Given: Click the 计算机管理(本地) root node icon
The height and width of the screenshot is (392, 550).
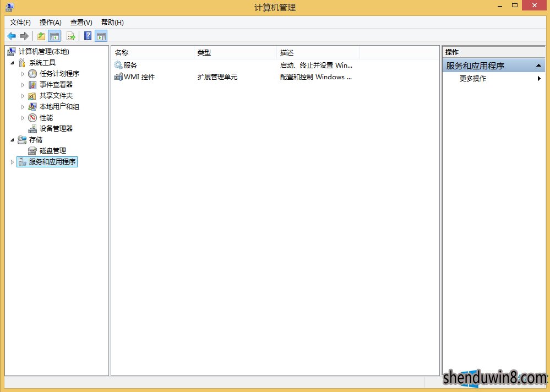Looking at the screenshot, I should point(12,52).
